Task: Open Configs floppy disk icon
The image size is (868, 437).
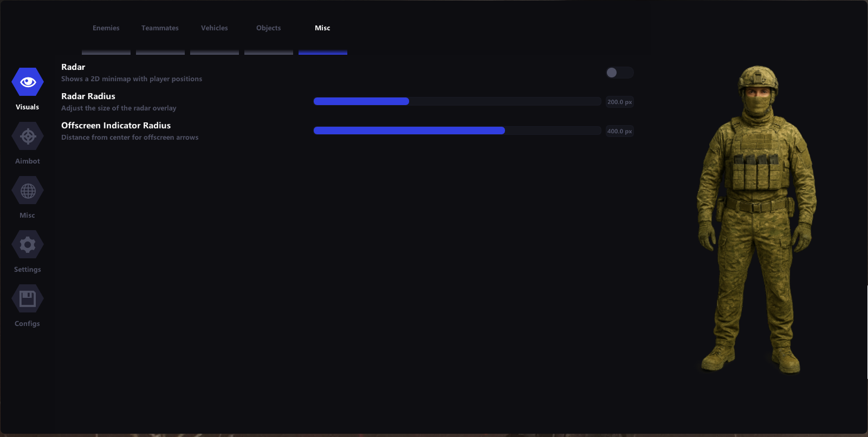Action: click(28, 299)
